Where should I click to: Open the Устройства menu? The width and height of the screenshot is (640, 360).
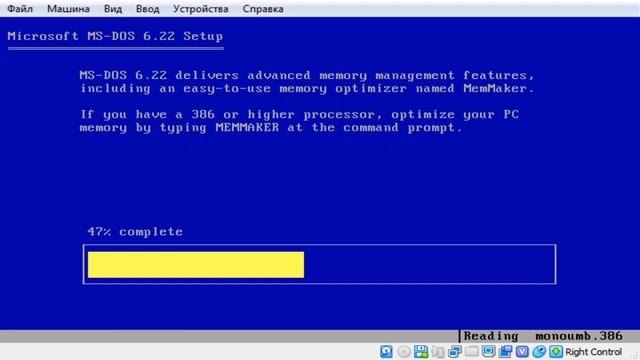200,9
